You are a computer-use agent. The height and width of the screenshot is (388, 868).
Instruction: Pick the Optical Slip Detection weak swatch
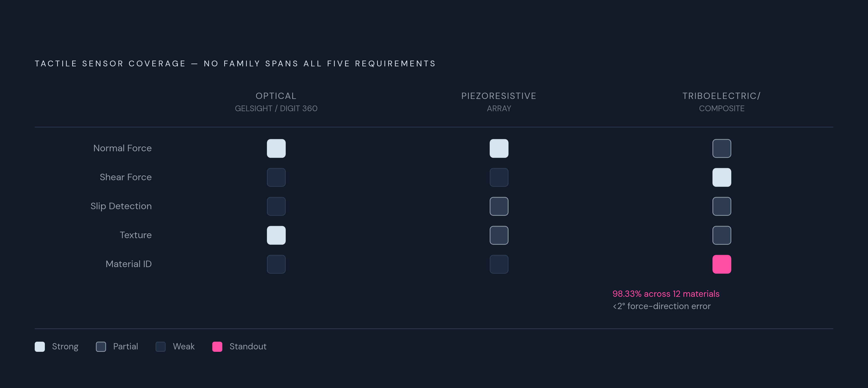pos(276,206)
